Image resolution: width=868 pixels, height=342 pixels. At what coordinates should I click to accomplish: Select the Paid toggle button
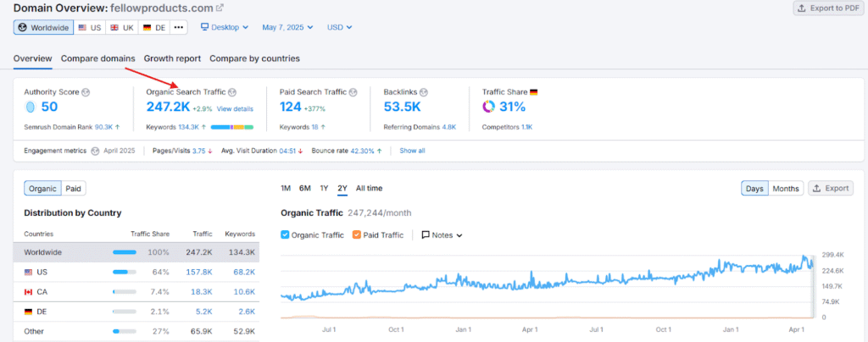pos(73,189)
